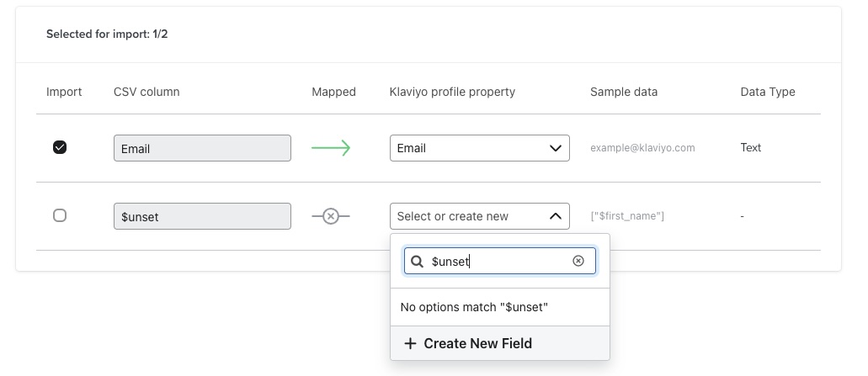The width and height of the screenshot is (868, 376).
Task: Click chevron down on Email property dropdown
Action: tap(555, 148)
